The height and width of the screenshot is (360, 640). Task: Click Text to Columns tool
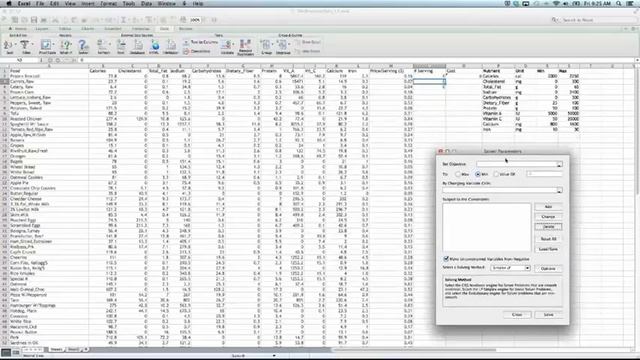coord(200,42)
